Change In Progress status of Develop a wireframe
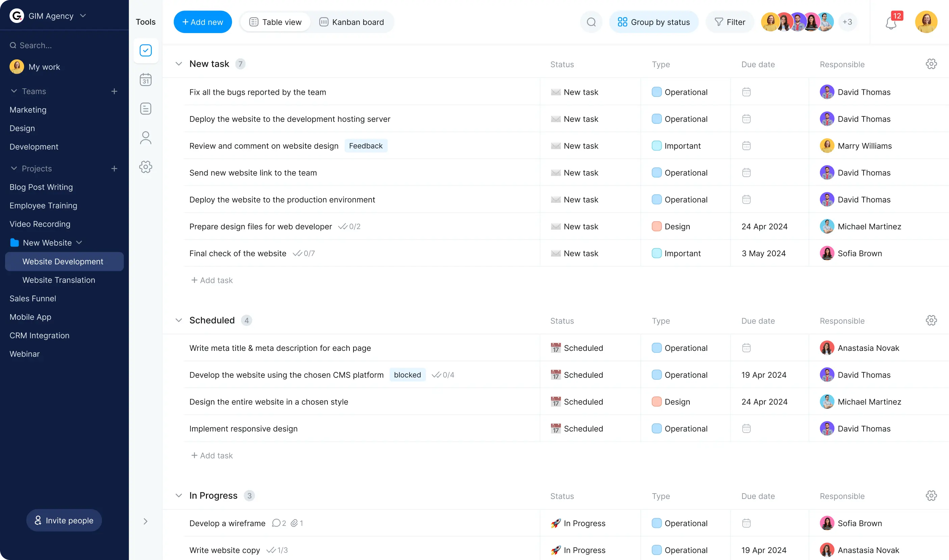 click(578, 523)
